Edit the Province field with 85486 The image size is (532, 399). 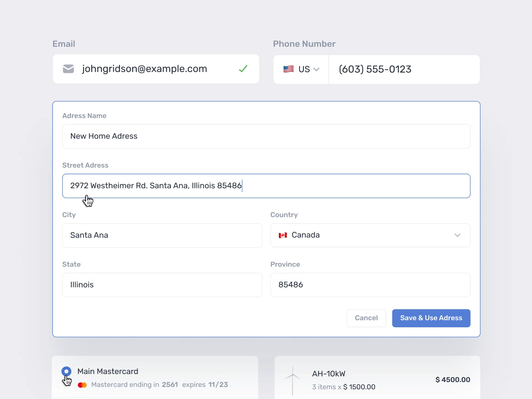coord(370,285)
